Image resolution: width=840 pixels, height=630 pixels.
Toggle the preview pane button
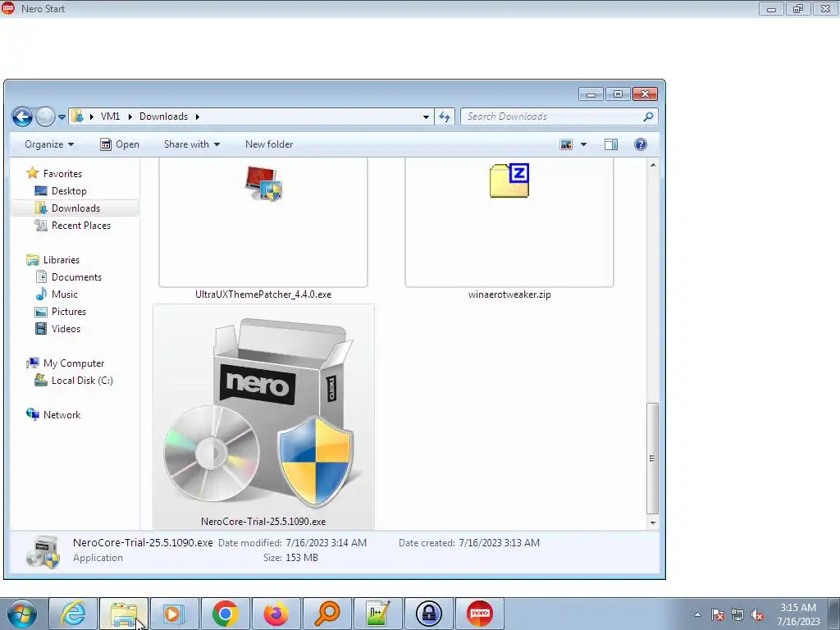(610, 144)
